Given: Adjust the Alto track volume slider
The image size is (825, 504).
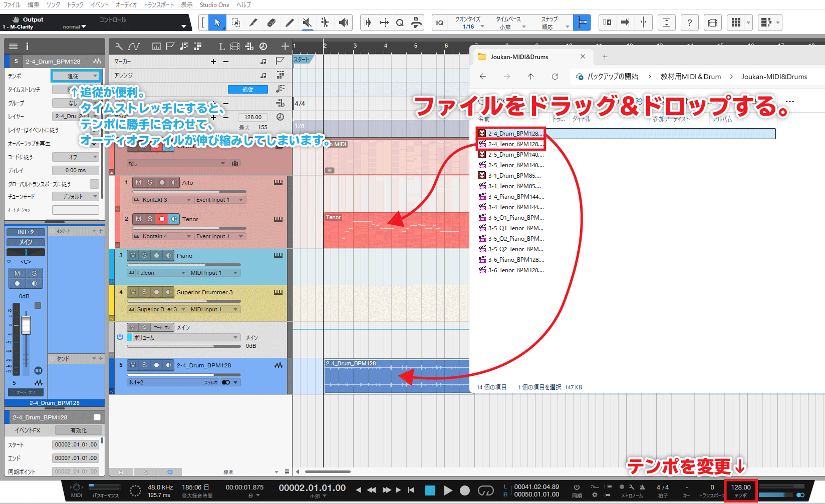Looking at the screenshot, I should [189, 192].
